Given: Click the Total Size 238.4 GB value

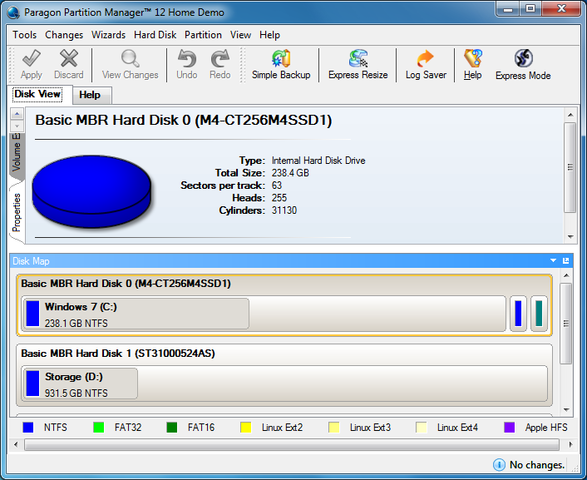Looking at the screenshot, I should (x=291, y=173).
